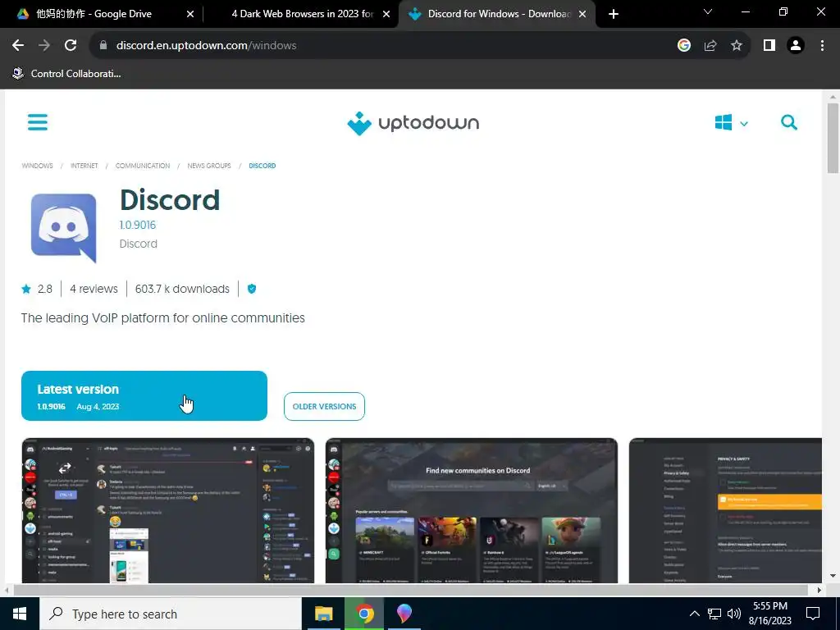The height and width of the screenshot is (630, 840).
Task: Click the horizontal scrollbar left arrow
Action: [x=7, y=590]
